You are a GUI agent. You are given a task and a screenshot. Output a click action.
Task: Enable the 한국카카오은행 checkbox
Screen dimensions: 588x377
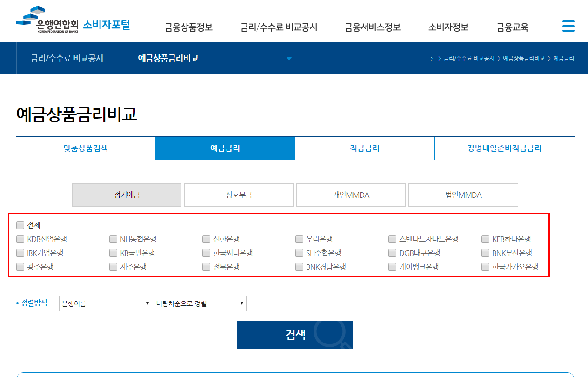click(485, 267)
